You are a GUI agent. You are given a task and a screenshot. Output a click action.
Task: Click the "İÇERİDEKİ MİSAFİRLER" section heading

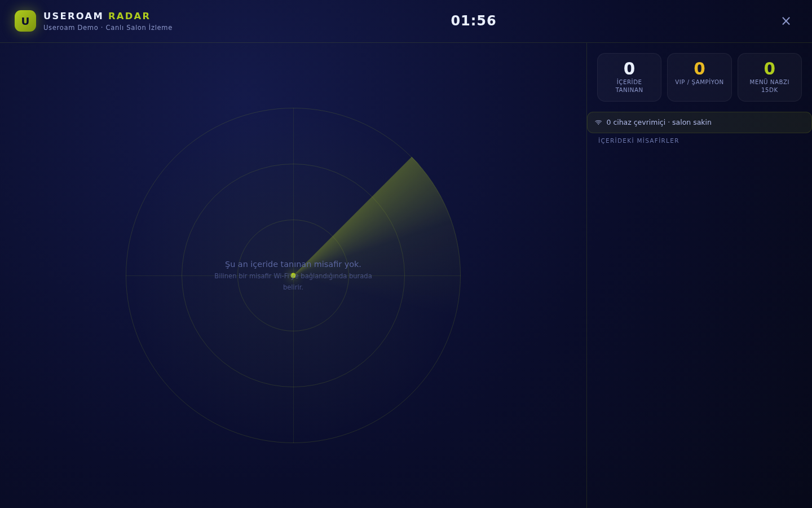[x=638, y=141]
